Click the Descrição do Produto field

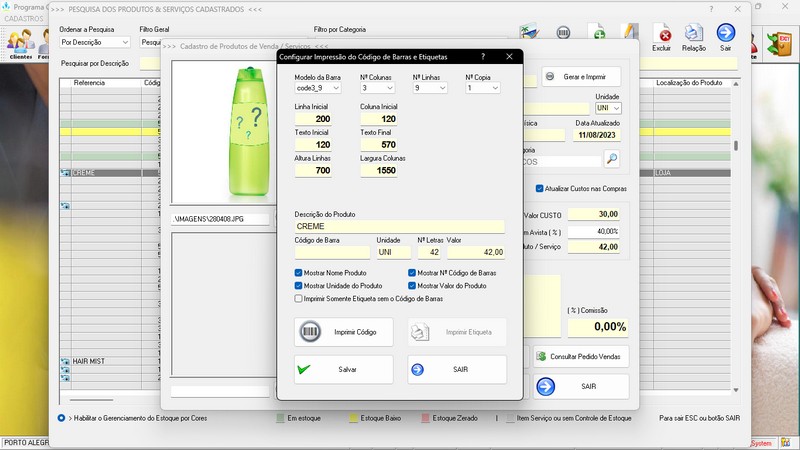(400, 227)
